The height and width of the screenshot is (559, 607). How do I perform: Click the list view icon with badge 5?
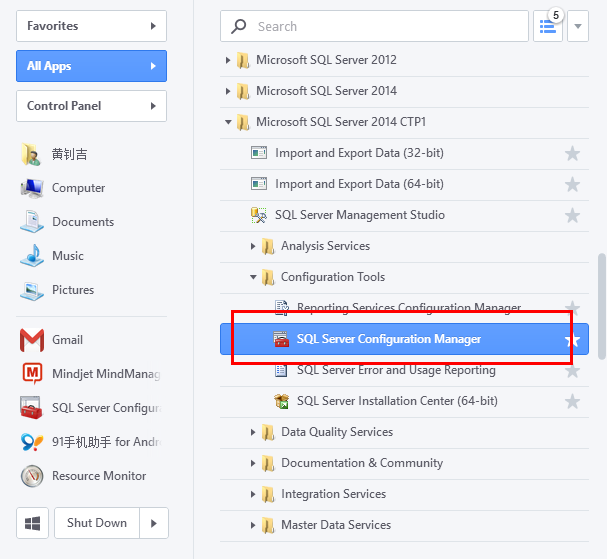(x=548, y=26)
